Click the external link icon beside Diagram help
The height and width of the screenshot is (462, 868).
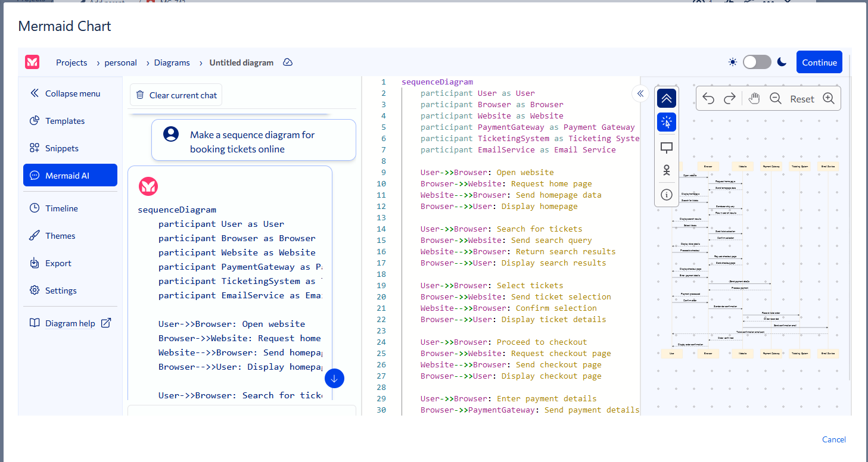pyautogui.click(x=106, y=323)
